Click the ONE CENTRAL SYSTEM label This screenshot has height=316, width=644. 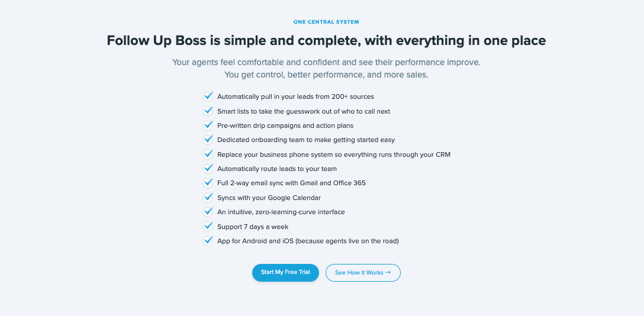[x=326, y=22]
